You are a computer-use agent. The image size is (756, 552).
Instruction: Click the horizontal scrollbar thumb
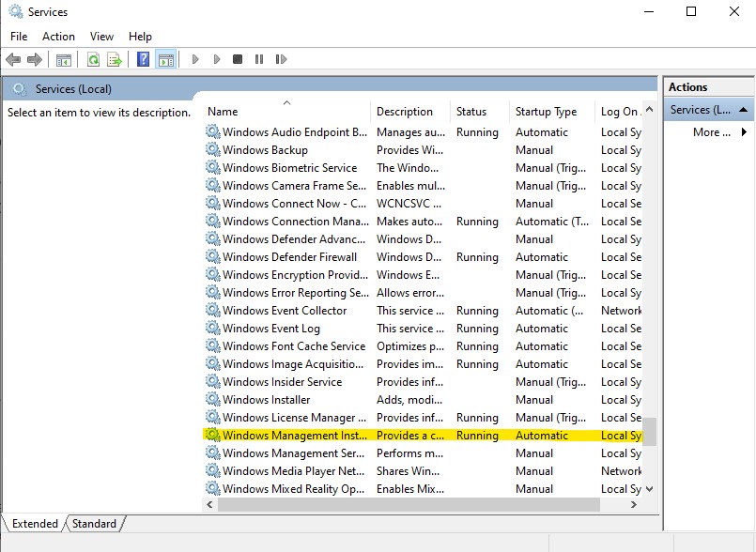(409, 504)
